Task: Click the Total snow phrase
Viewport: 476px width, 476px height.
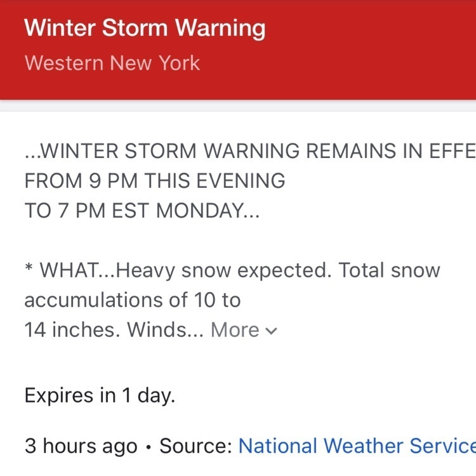Action: (x=389, y=270)
